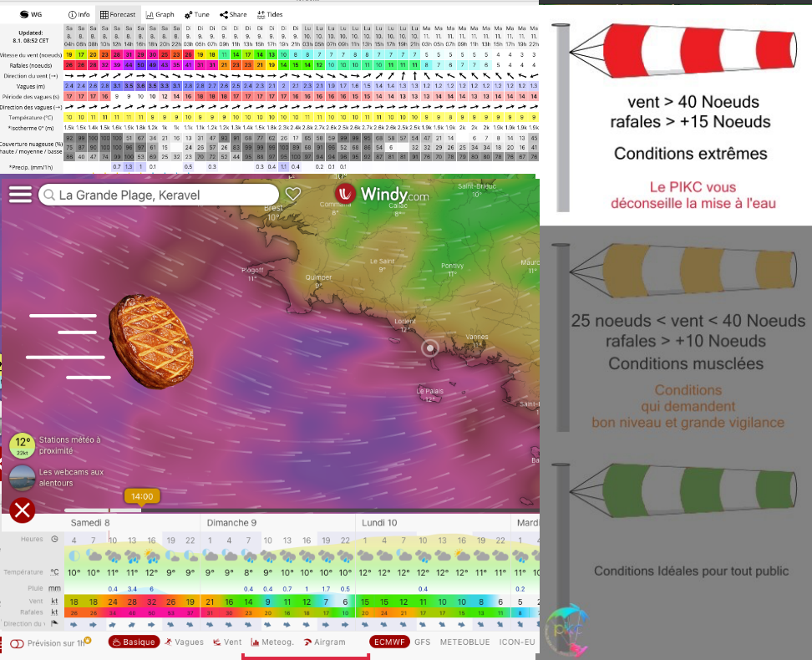Open the Tune settings
This screenshot has height=660, width=812.
[198, 14]
